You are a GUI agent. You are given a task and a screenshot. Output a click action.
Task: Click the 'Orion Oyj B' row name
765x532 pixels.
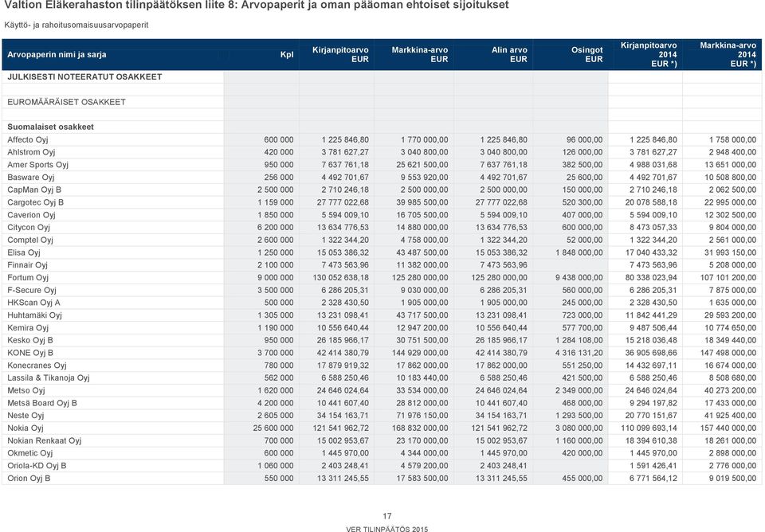pyautogui.click(x=29, y=479)
